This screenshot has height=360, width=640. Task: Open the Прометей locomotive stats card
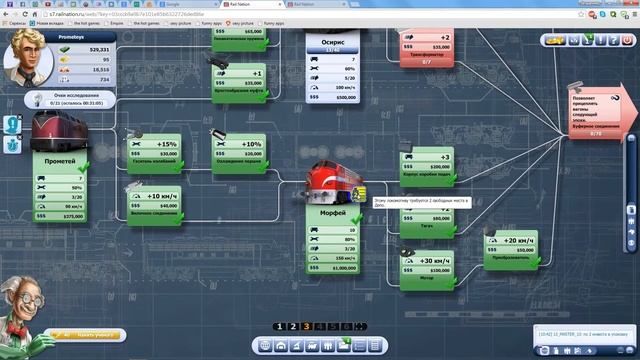coord(60,187)
